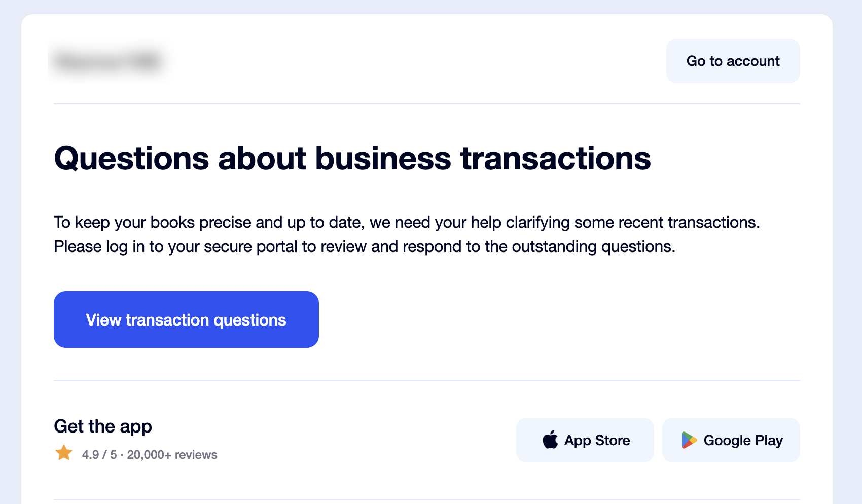Click the Apple logo icon
Image resolution: width=862 pixels, height=504 pixels.
(550, 440)
